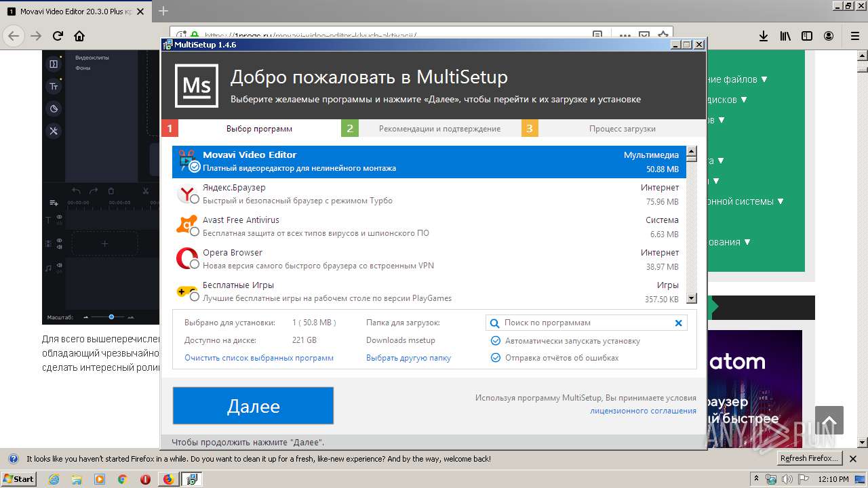Open Chrome from the taskbar
The height and width of the screenshot is (488, 868).
click(122, 479)
